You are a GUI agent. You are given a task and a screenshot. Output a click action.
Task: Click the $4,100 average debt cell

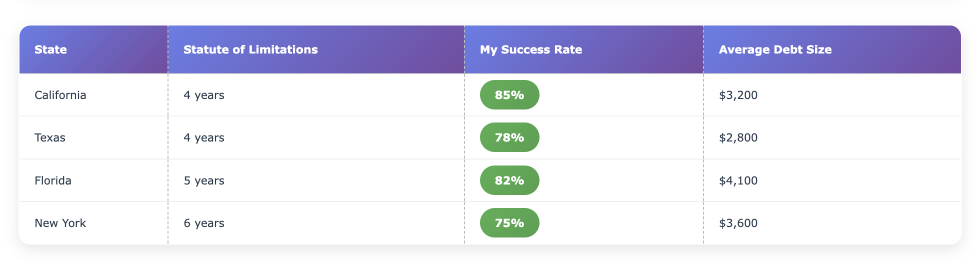[832, 180]
